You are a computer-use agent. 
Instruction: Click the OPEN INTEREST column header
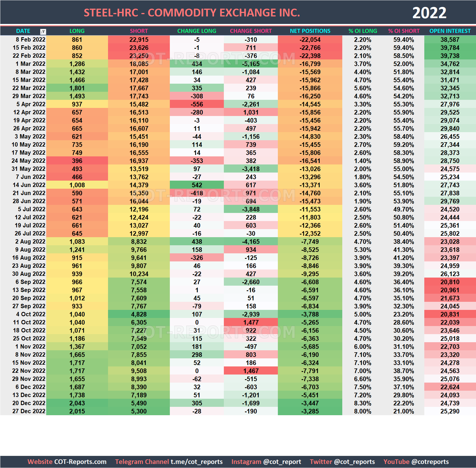(449, 31)
